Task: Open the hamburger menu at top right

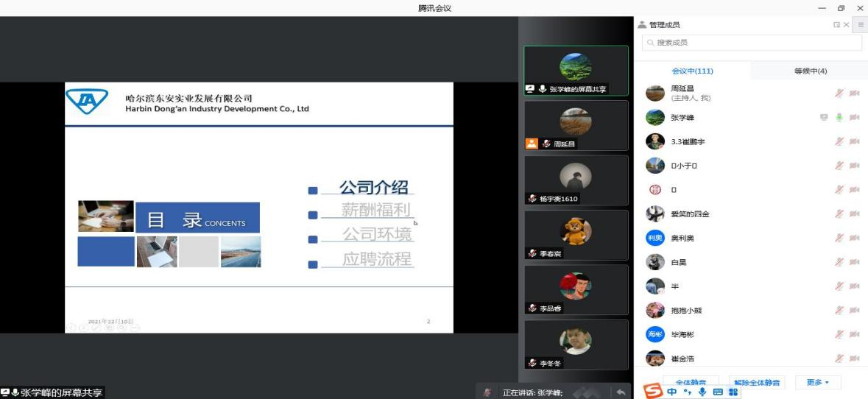Action: [861, 25]
